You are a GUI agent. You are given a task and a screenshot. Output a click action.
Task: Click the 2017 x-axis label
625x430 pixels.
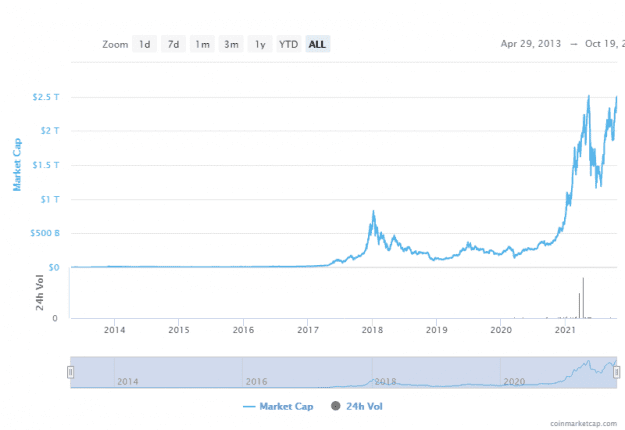(308, 330)
